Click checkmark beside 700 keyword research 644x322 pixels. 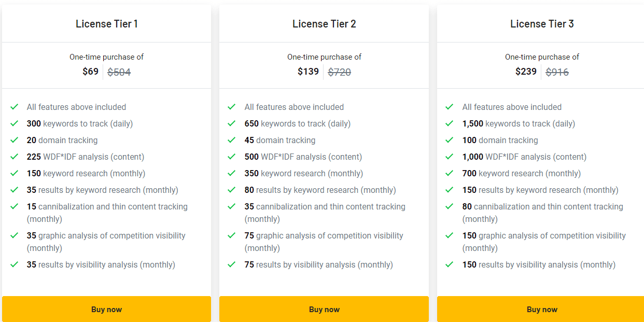450,173
